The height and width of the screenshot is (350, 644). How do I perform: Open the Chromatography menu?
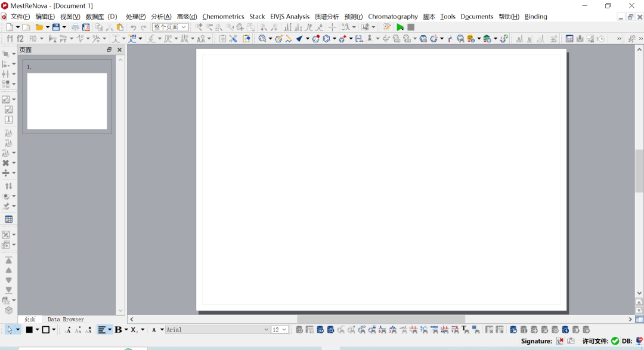click(393, 17)
